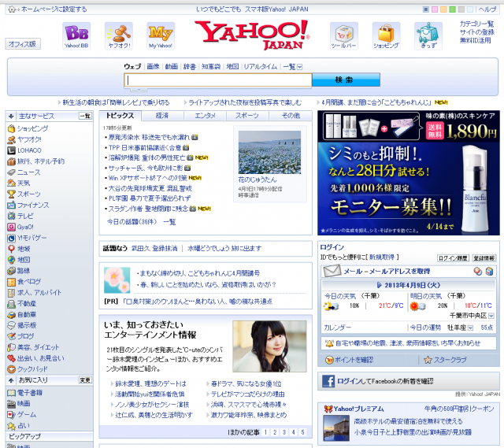Pick the green theme color swatch
This screenshot has height=448, width=504.
pos(452,9)
